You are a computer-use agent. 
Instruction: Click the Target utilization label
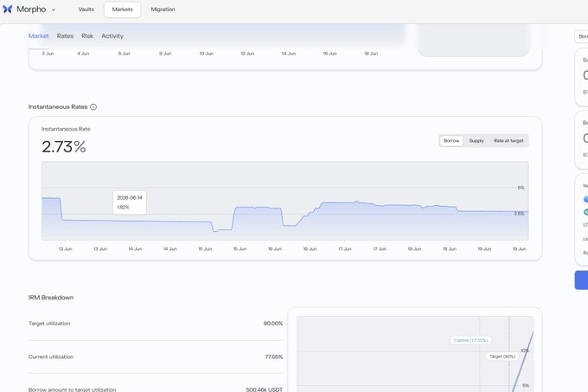tap(49, 324)
